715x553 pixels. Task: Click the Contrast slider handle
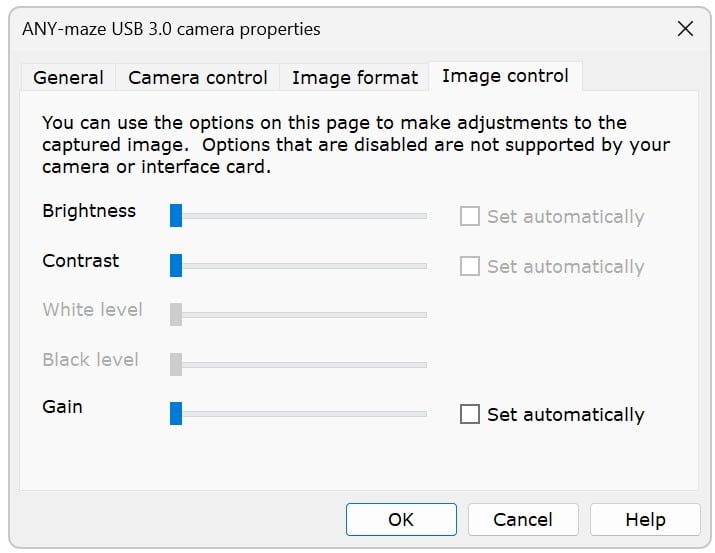click(x=176, y=265)
